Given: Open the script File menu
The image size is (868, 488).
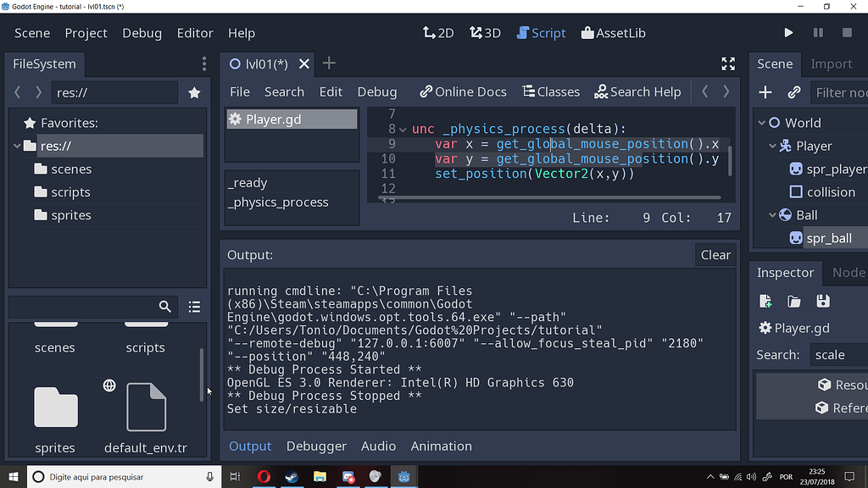Looking at the screenshot, I should (240, 91).
